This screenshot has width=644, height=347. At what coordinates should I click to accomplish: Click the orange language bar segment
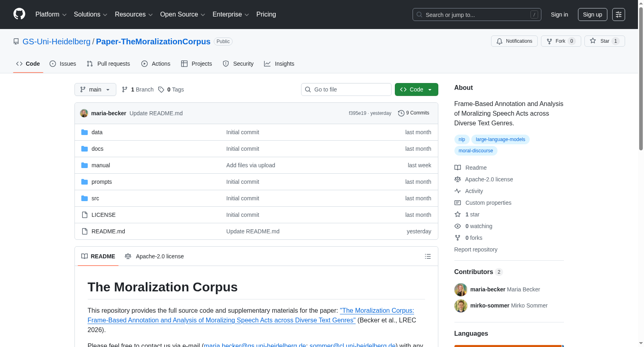pos(508,346)
